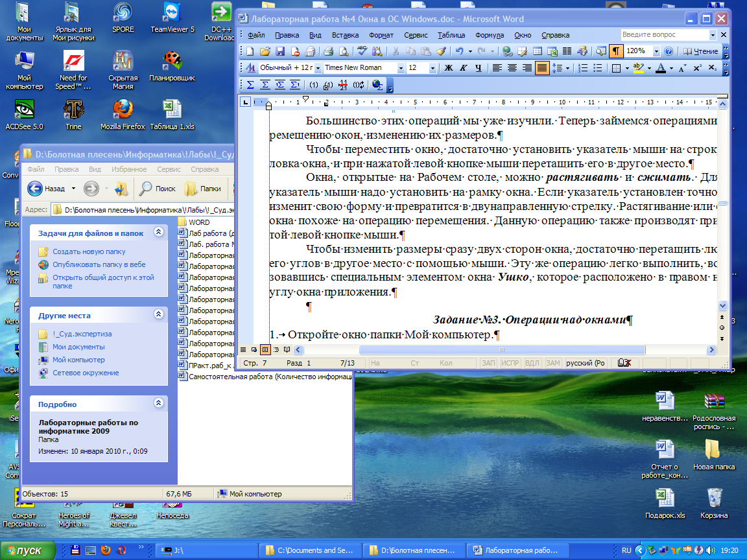Save the Word document with floppy icon
747x560 pixels.
280,51
